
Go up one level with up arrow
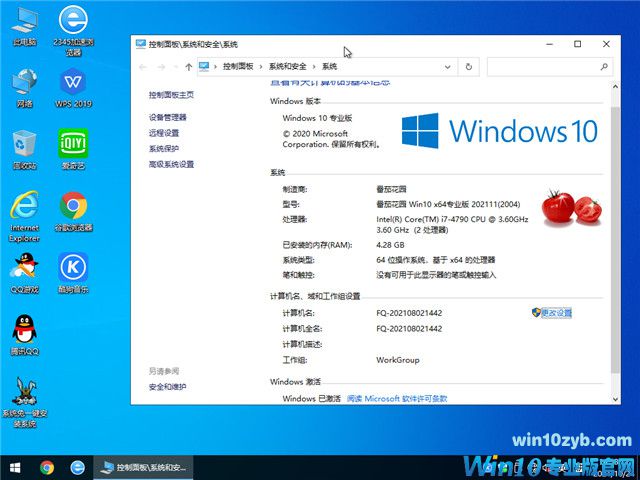pos(188,67)
